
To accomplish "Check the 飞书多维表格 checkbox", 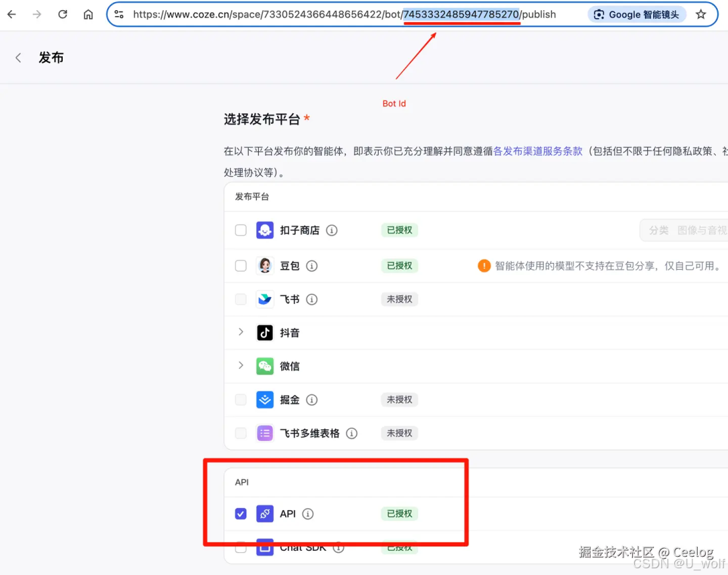I will 241,433.
